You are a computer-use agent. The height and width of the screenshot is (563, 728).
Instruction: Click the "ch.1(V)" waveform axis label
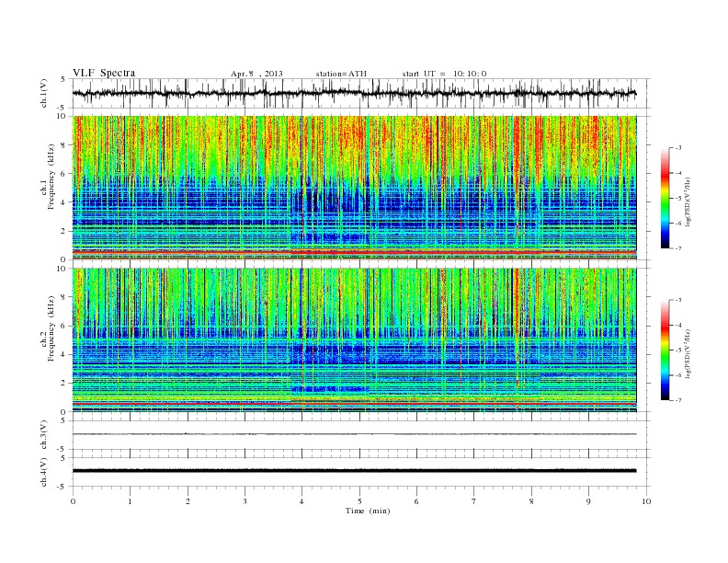coord(43,93)
